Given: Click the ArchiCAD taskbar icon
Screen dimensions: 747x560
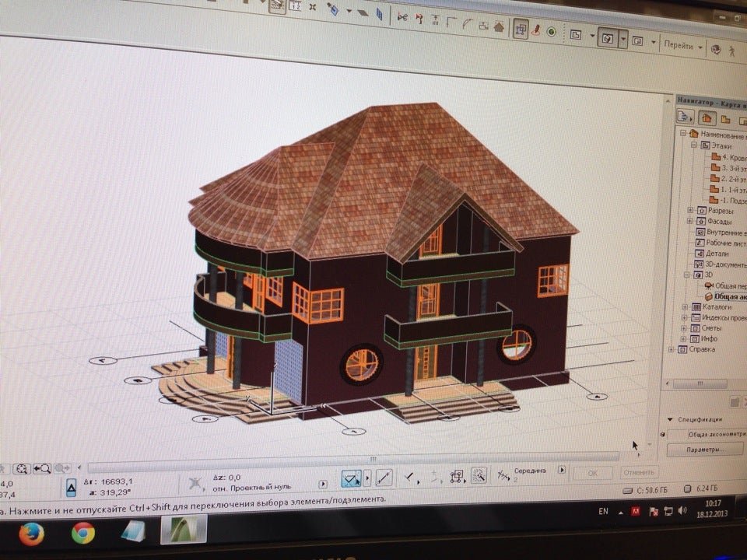Looking at the screenshot, I should pos(184,530).
